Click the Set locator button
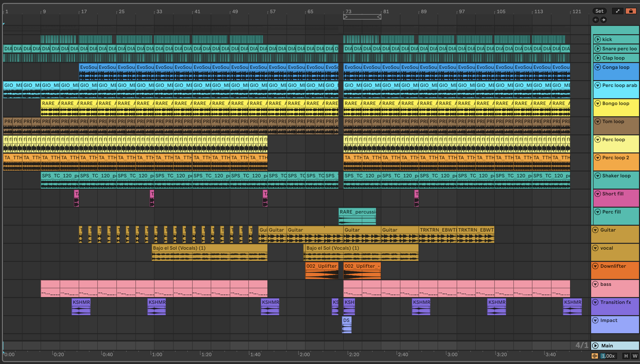Image resolution: width=640 pixels, height=364 pixels. click(x=599, y=11)
